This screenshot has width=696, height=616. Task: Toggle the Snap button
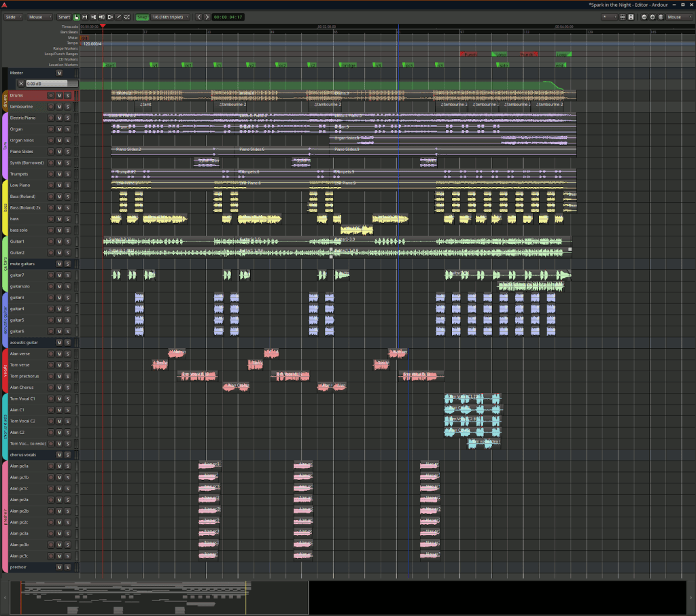tap(142, 17)
